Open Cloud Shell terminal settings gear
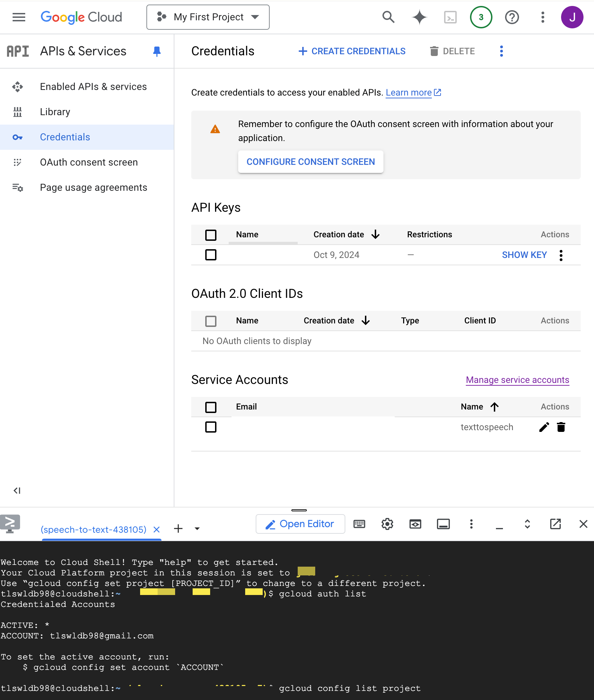 pos(387,524)
